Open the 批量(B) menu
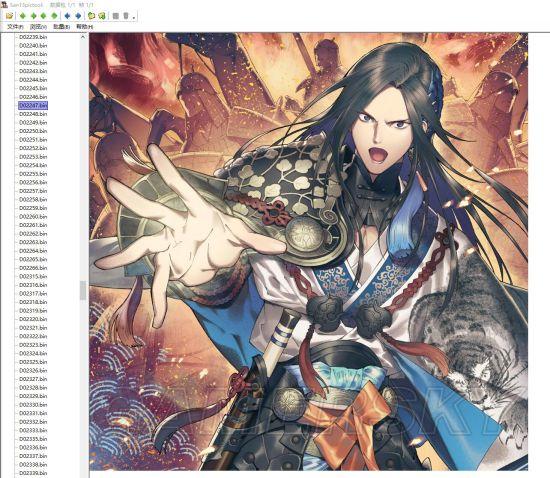The height and width of the screenshot is (478, 550). [61, 27]
